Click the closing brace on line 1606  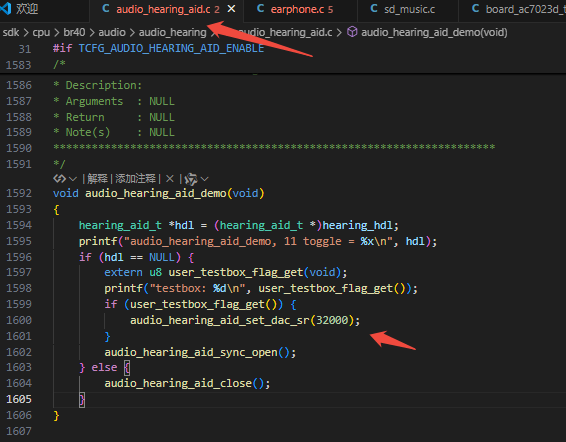pos(56,416)
